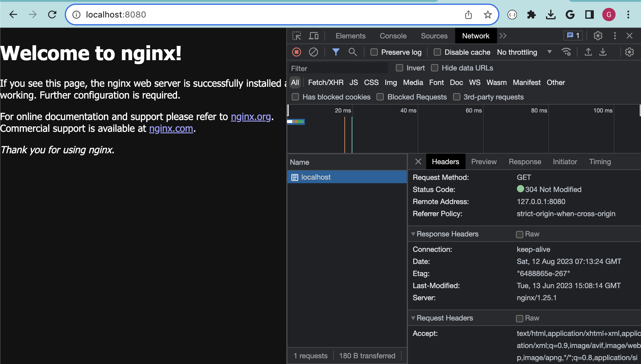
Task: Open Chrome extensions puzzle icon
Action: [x=531, y=14]
